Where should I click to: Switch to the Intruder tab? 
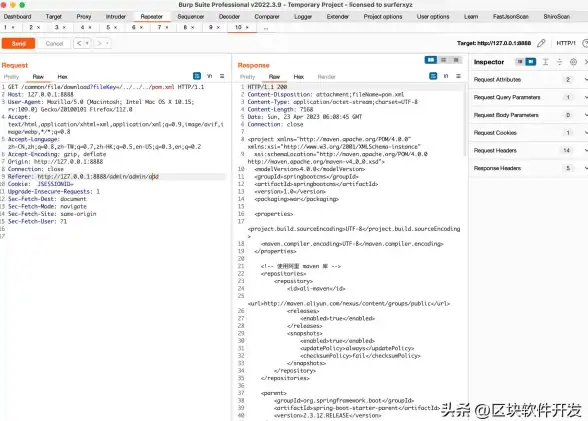(x=116, y=16)
